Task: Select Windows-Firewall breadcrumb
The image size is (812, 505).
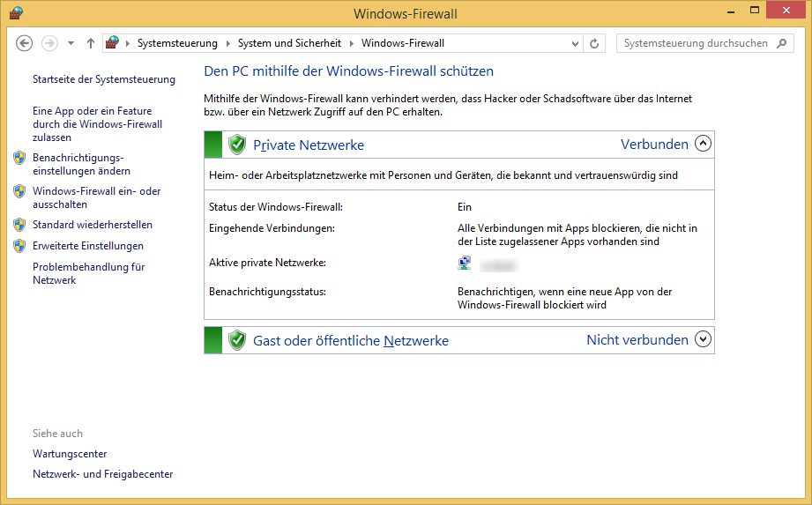Action: [403, 43]
